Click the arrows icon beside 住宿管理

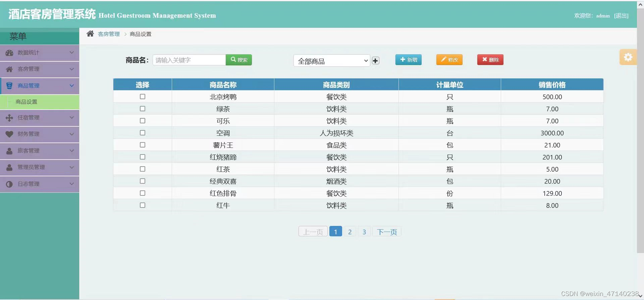tap(9, 118)
